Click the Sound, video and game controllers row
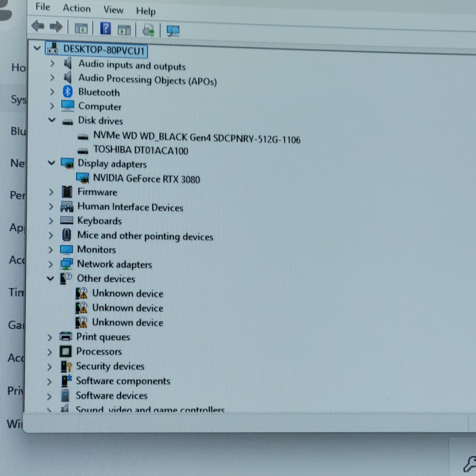Image resolution: width=476 pixels, height=476 pixels. [150, 409]
